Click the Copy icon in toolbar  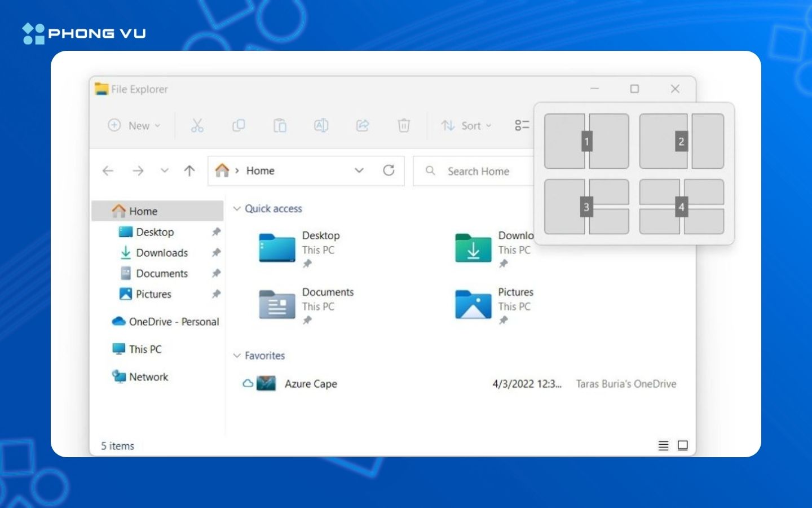click(x=239, y=125)
